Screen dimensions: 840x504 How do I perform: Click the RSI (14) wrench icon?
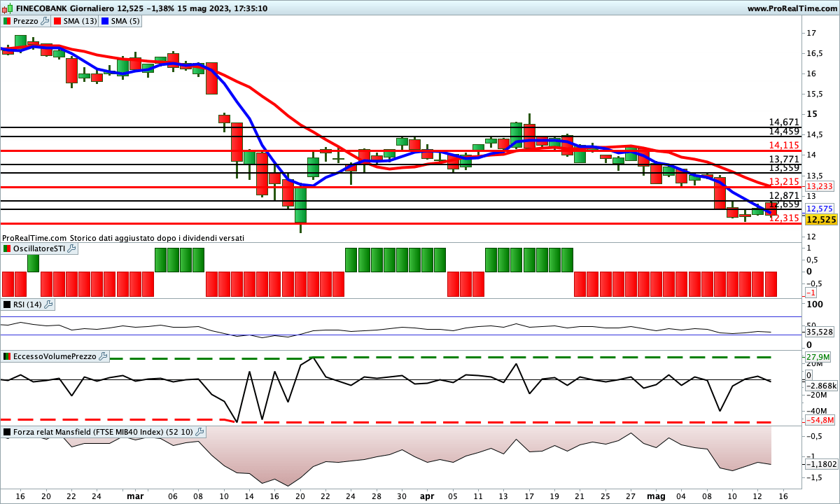click(49, 304)
